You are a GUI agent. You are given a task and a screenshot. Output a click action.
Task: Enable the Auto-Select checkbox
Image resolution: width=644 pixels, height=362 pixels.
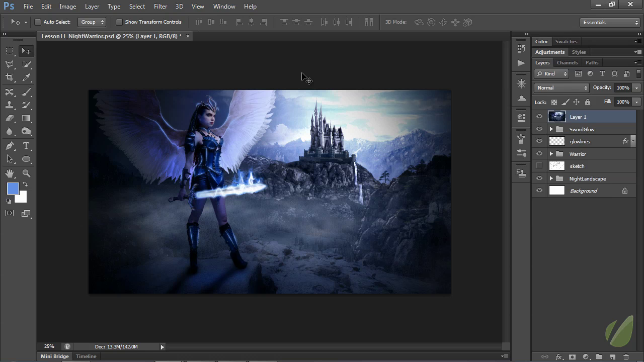click(38, 22)
